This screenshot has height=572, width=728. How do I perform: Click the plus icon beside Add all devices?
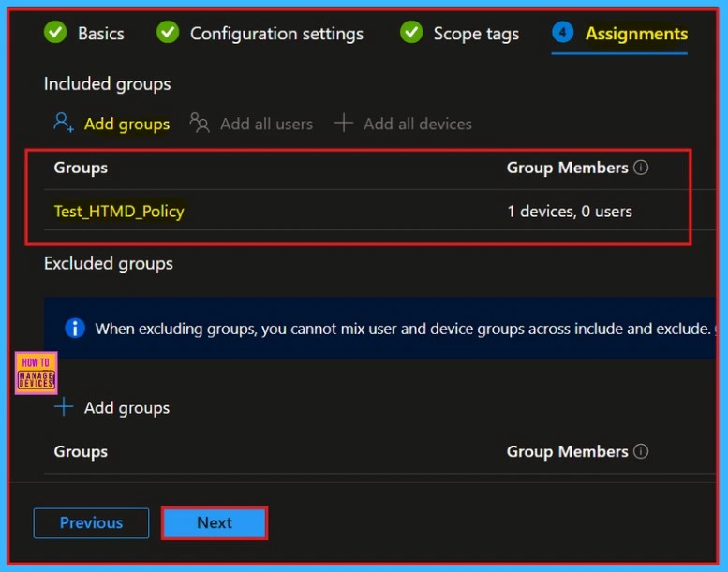[344, 123]
